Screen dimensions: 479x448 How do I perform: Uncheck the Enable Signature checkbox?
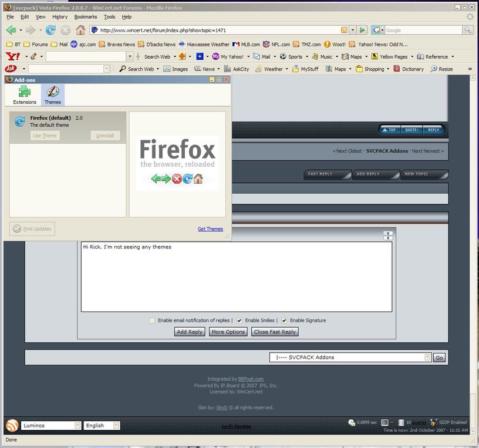(284, 321)
